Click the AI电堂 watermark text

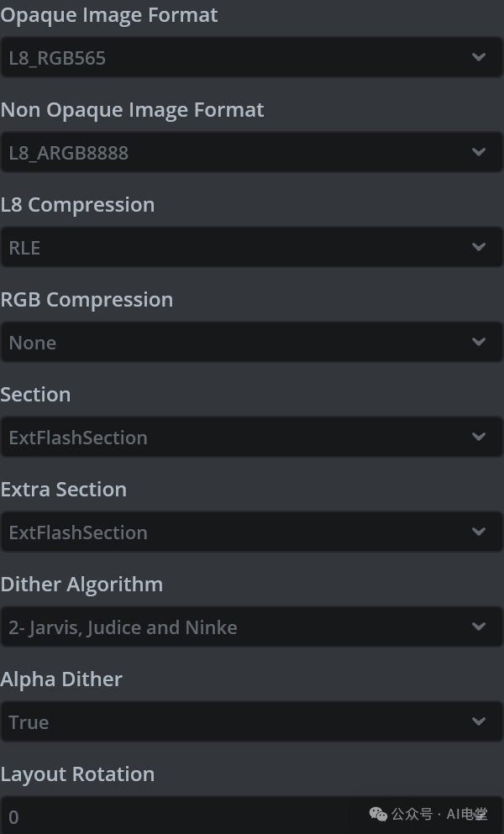467,814
